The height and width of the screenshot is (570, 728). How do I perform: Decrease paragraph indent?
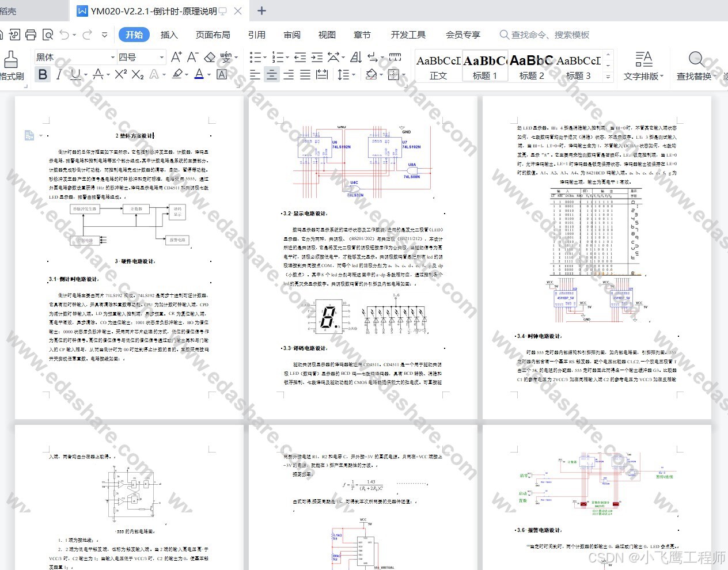coord(300,57)
